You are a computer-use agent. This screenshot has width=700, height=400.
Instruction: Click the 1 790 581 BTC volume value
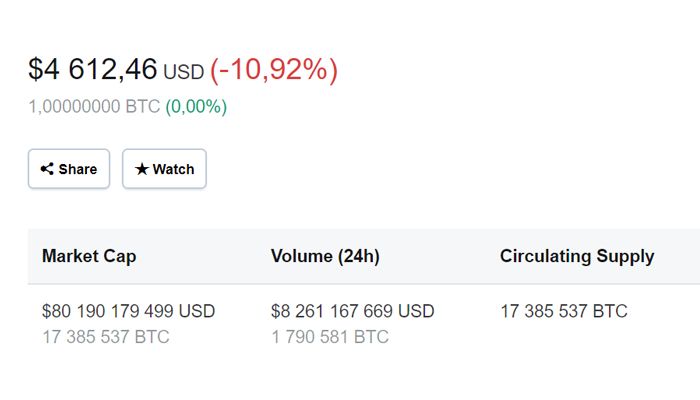[330, 337]
